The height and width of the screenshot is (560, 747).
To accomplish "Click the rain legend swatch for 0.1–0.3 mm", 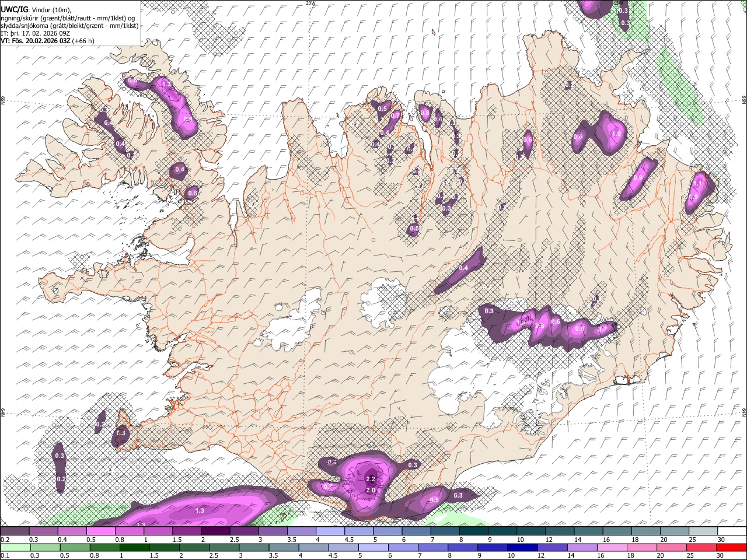I will point(15,548).
